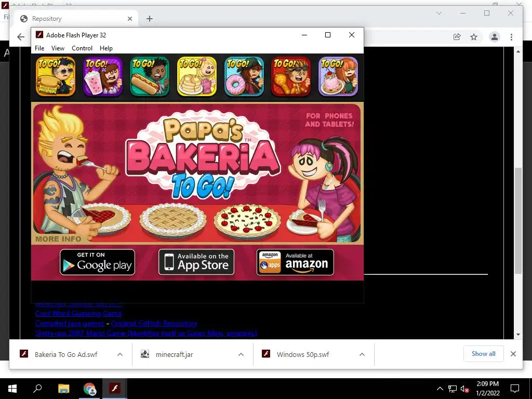Open the tab search chevron in browser
This screenshot has width=532, height=399.
click(x=438, y=13)
